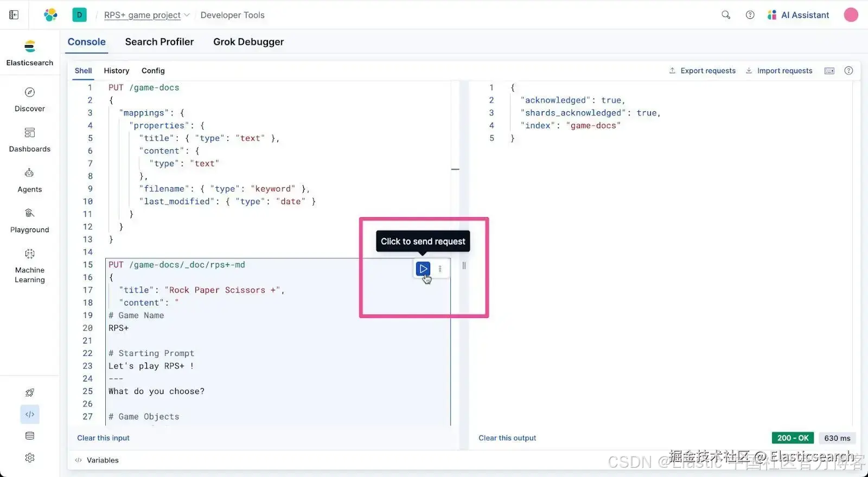Open the Grok Debugger tab
This screenshot has height=477, width=868.
(248, 42)
